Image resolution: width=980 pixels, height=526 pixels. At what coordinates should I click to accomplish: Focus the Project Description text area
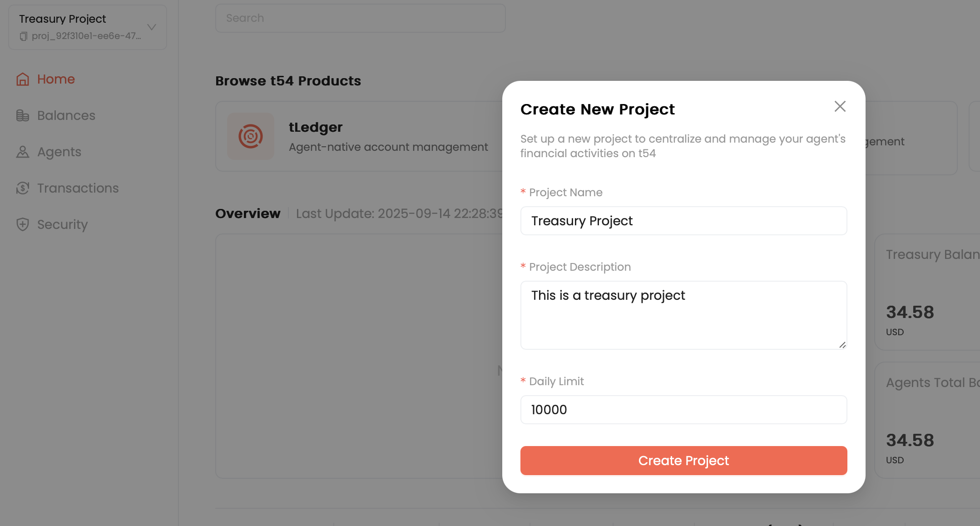pyautogui.click(x=683, y=315)
